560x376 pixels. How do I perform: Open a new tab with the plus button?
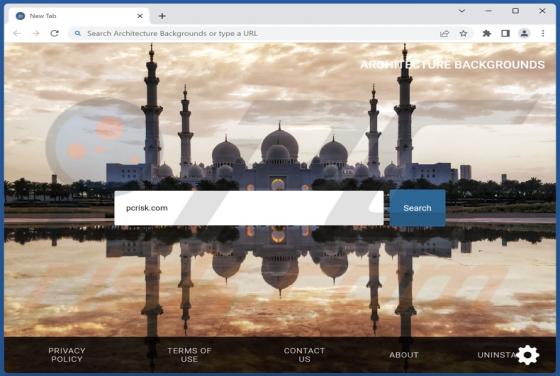click(x=162, y=16)
